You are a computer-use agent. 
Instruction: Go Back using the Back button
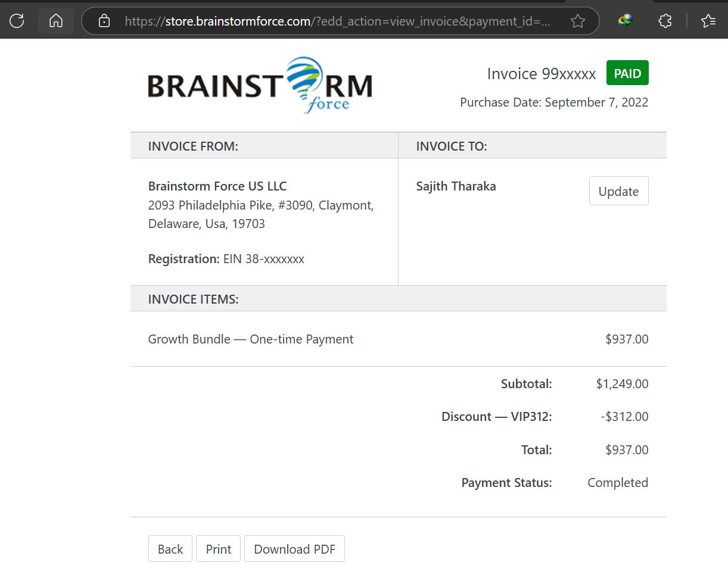[170, 549]
